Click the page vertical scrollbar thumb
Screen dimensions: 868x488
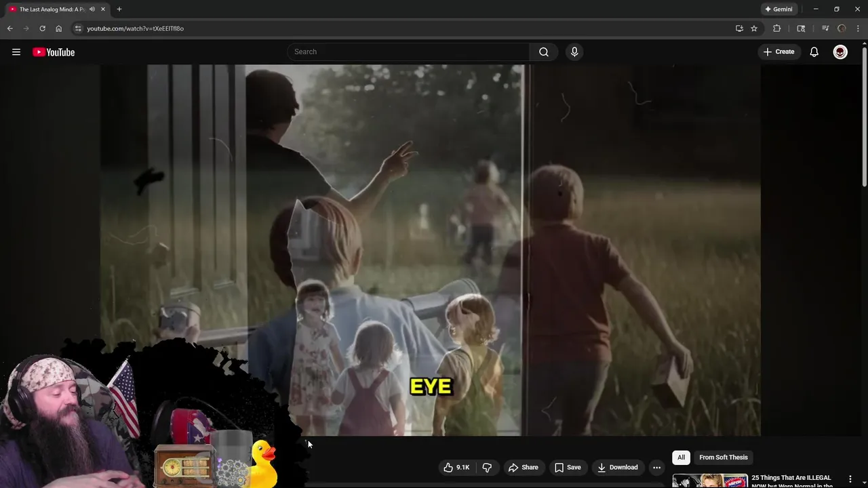click(864, 117)
